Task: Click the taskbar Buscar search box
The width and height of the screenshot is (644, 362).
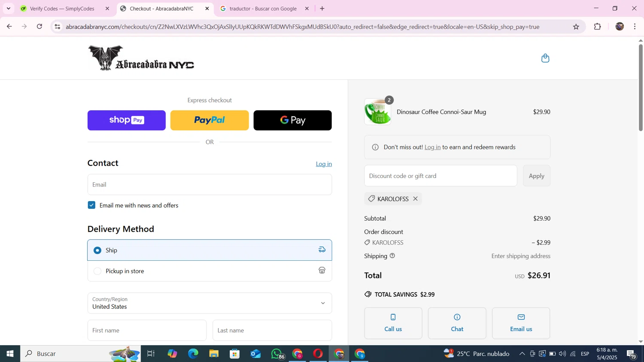Action: click(81, 354)
